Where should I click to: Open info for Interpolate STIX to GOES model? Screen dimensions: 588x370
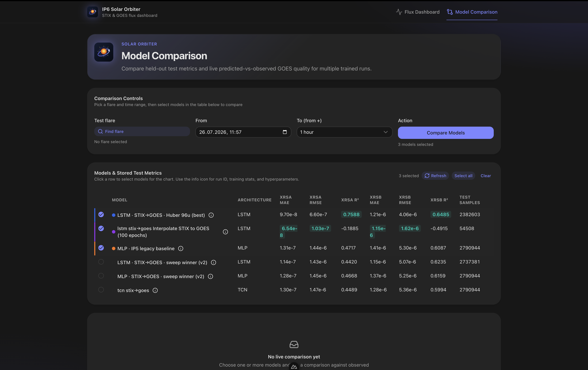[x=225, y=232]
